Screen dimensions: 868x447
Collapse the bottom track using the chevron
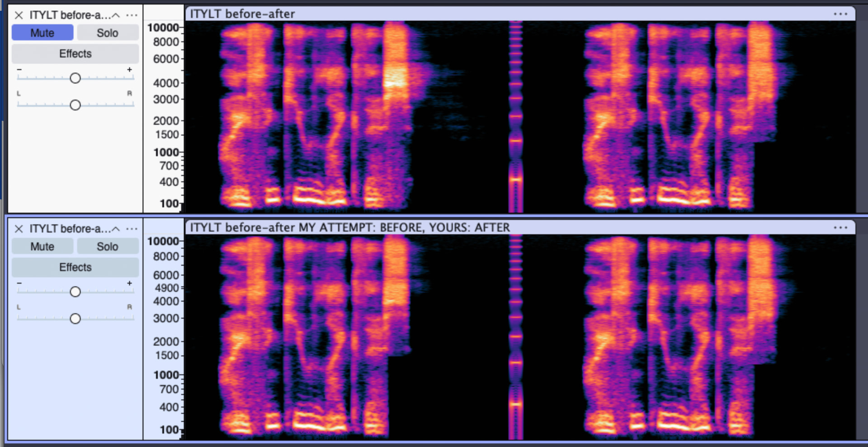click(116, 229)
